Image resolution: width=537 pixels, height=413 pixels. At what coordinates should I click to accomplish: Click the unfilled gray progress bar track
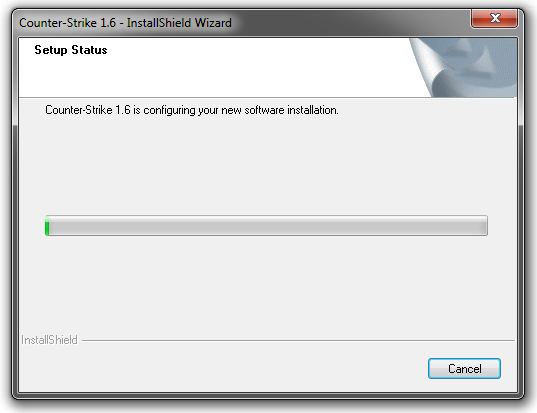click(x=268, y=226)
